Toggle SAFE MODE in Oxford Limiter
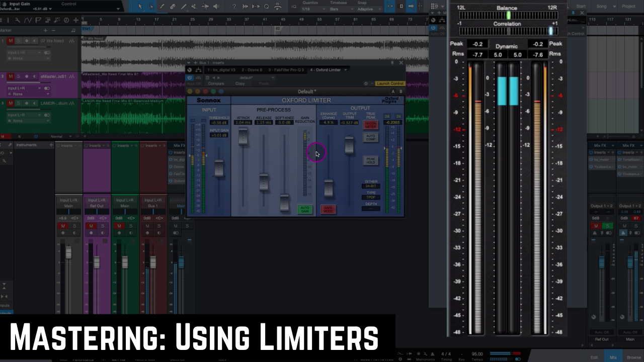Screen dimensions: 644x362 point(328,209)
